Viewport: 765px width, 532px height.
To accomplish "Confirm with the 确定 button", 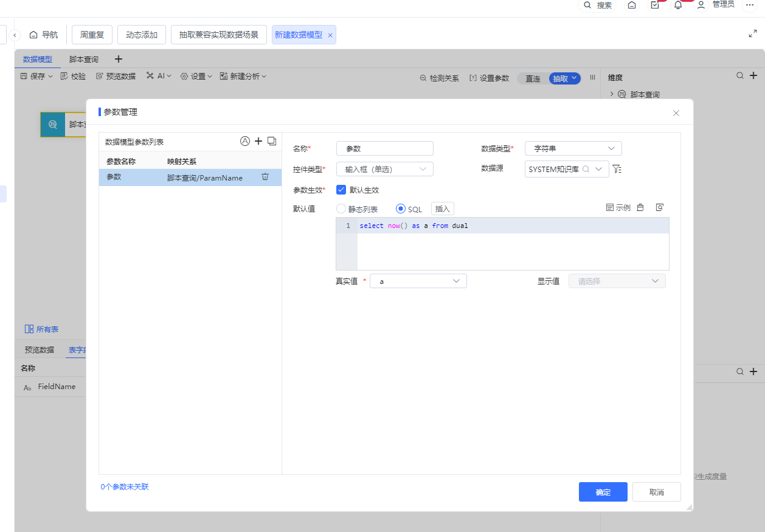I will tap(603, 492).
